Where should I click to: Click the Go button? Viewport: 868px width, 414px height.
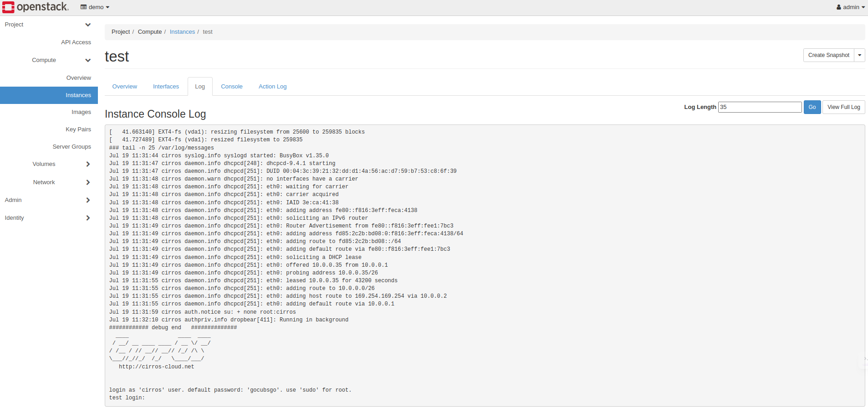(x=812, y=107)
